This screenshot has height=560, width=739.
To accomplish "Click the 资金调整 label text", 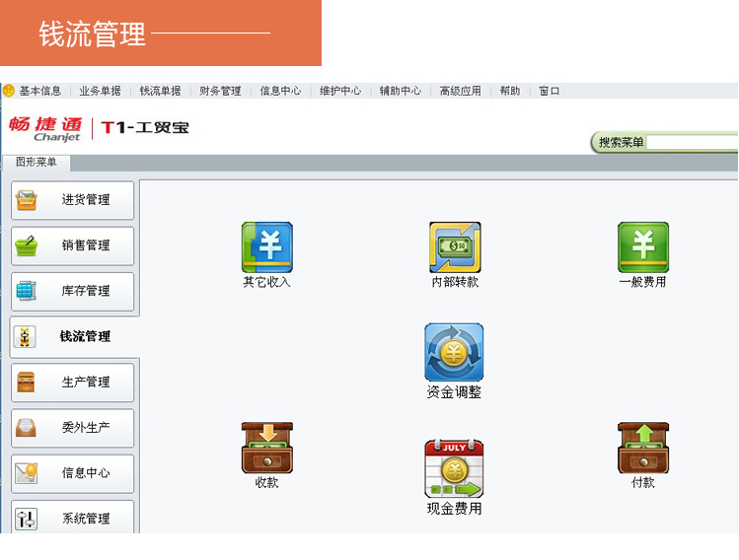I will [x=454, y=392].
